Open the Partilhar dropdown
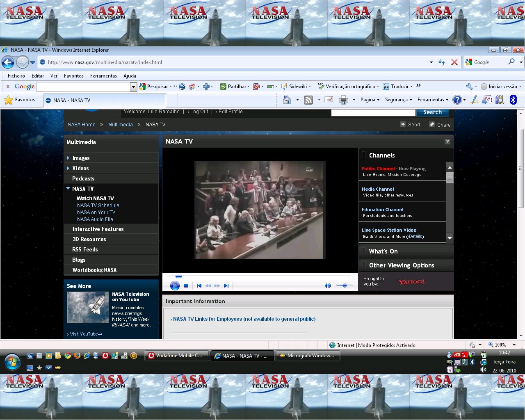The width and height of the screenshot is (525, 420). coord(249,87)
